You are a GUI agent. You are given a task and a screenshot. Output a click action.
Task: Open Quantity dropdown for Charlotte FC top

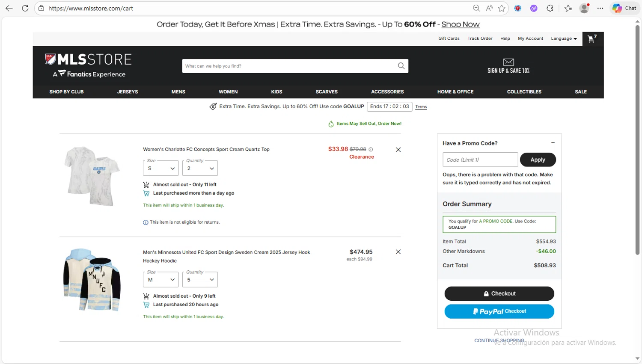200,168
